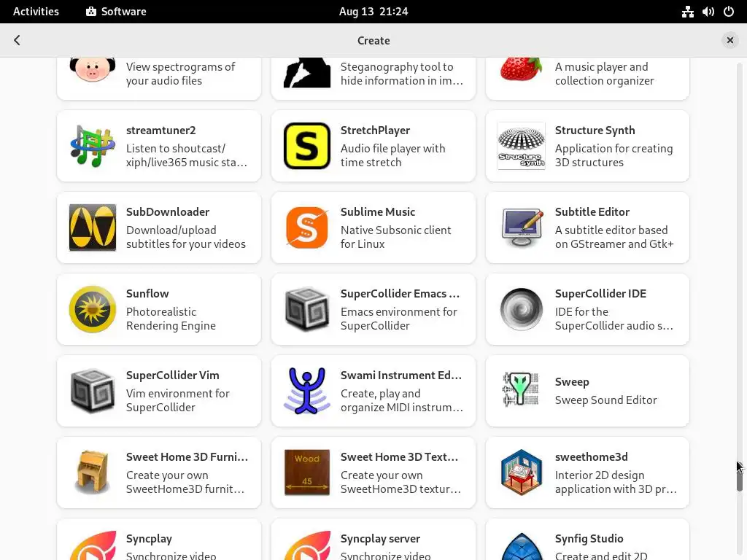Click the black steganography tool icon
This screenshot has width=747, height=560.
pos(307,73)
